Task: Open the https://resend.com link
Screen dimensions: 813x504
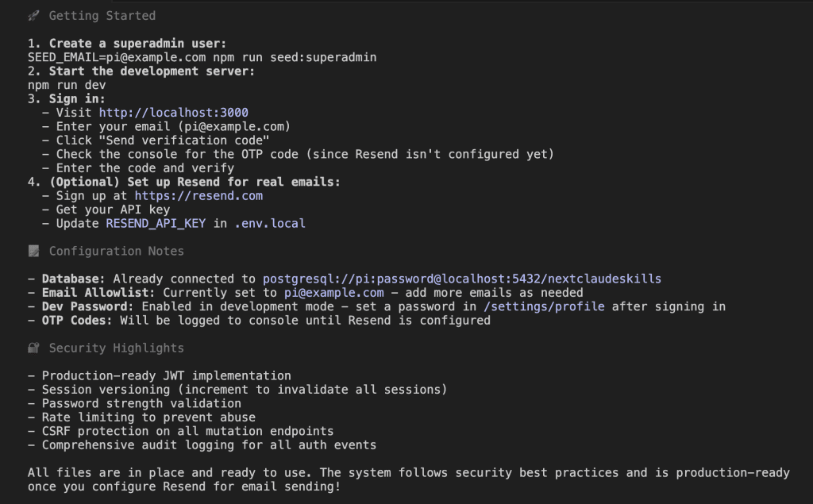Action: click(198, 196)
